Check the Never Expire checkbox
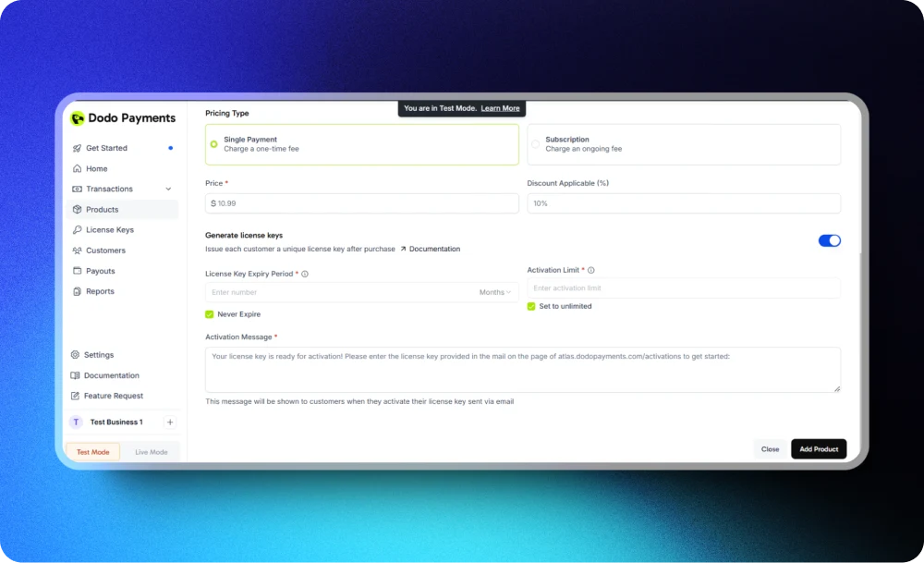The width and height of the screenshot is (924, 563). [x=209, y=313]
